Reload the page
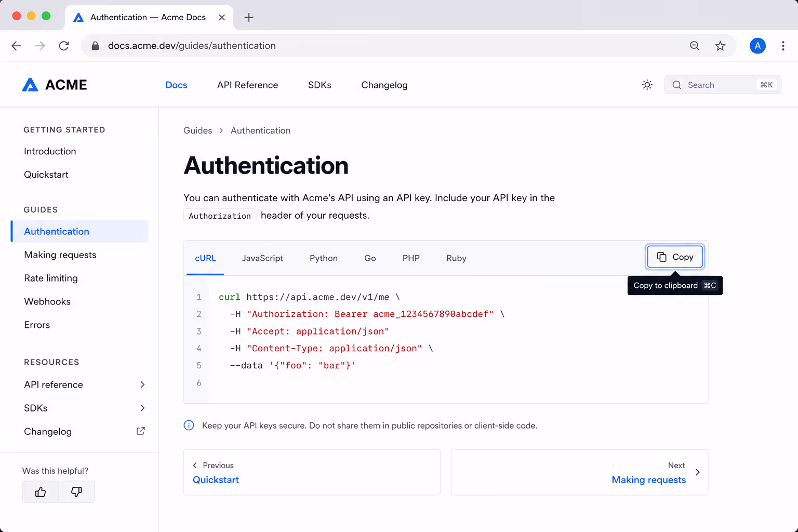 pos(64,46)
